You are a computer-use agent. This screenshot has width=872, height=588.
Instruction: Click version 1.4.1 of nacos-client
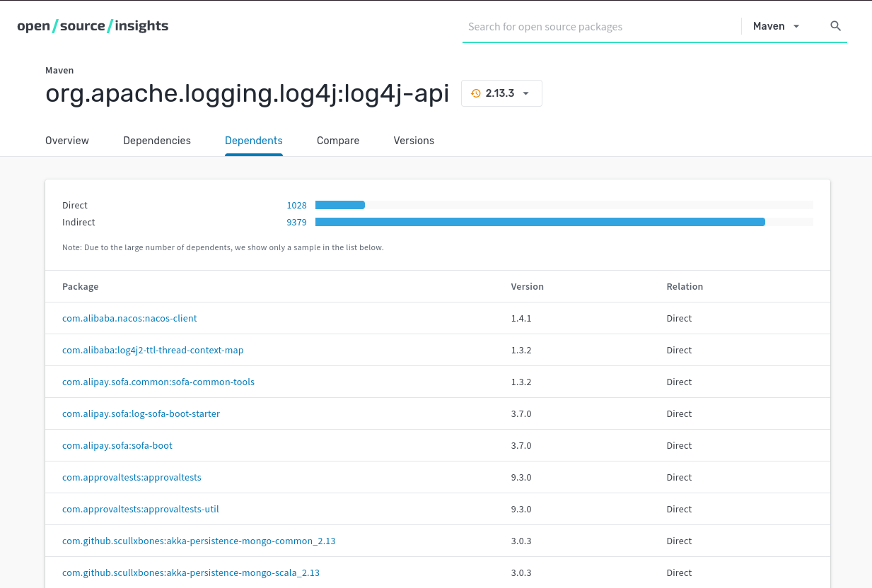(x=521, y=318)
